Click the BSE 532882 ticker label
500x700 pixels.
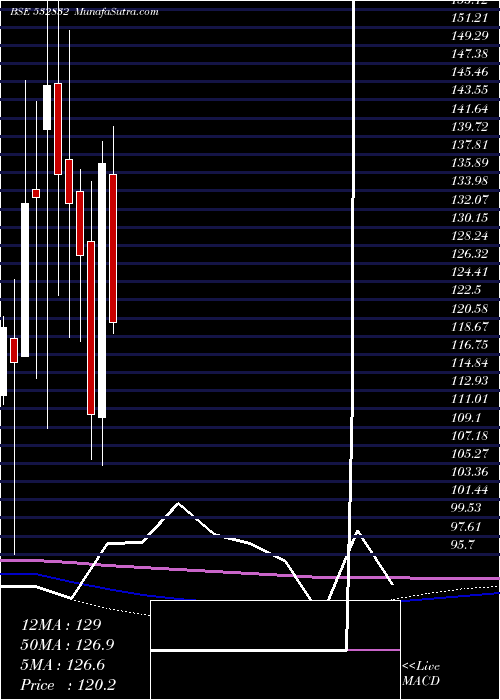point(39,12)
